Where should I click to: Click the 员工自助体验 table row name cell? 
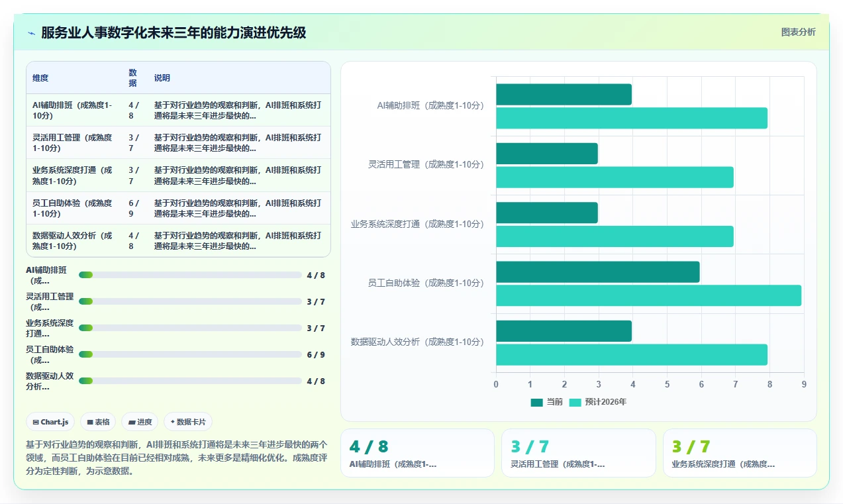pyautogui.click(x=74, y=208)
